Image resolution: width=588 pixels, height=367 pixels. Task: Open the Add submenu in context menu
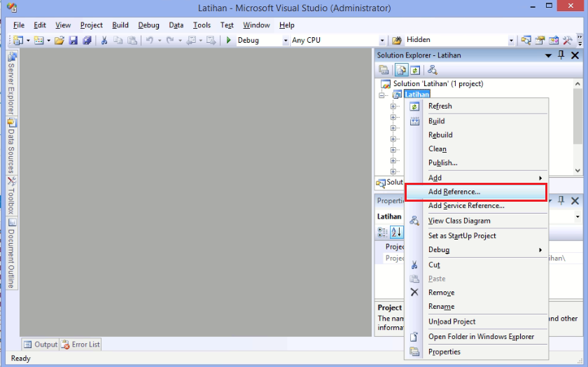tap(476, 178)
